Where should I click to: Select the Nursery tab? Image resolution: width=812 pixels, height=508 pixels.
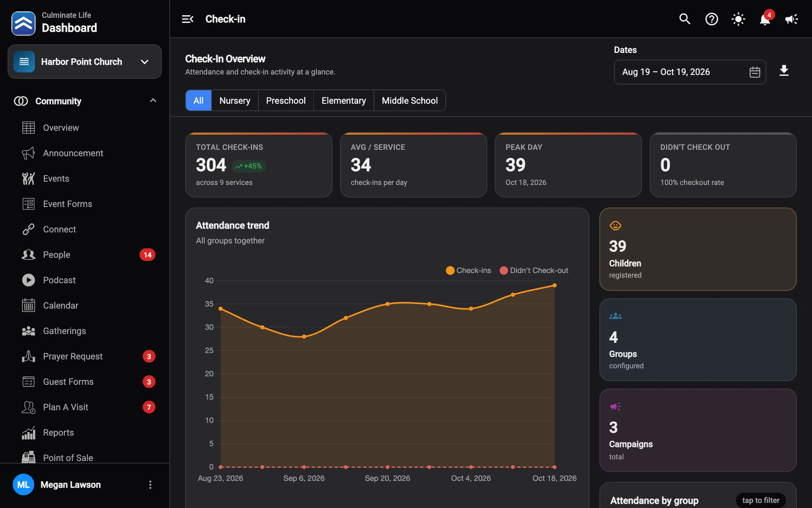tap(235, 101)
